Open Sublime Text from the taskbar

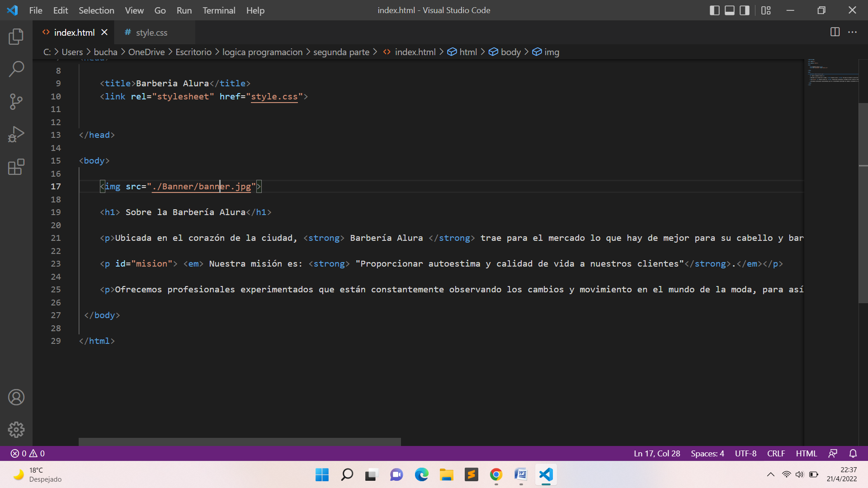471,474
